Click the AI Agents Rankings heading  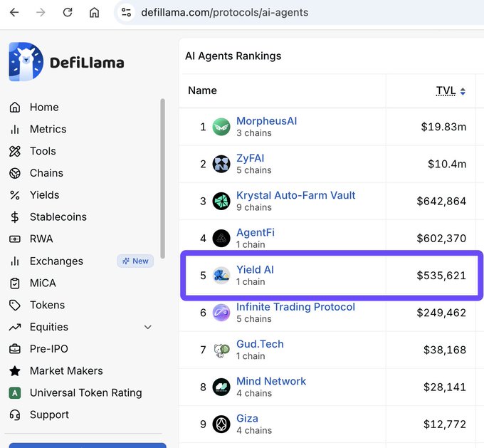[233, 56]
